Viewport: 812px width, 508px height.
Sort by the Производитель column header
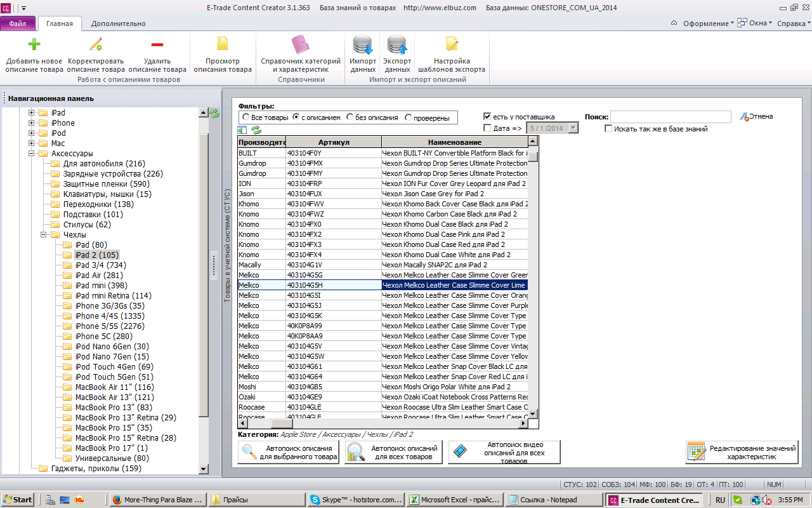262,142
